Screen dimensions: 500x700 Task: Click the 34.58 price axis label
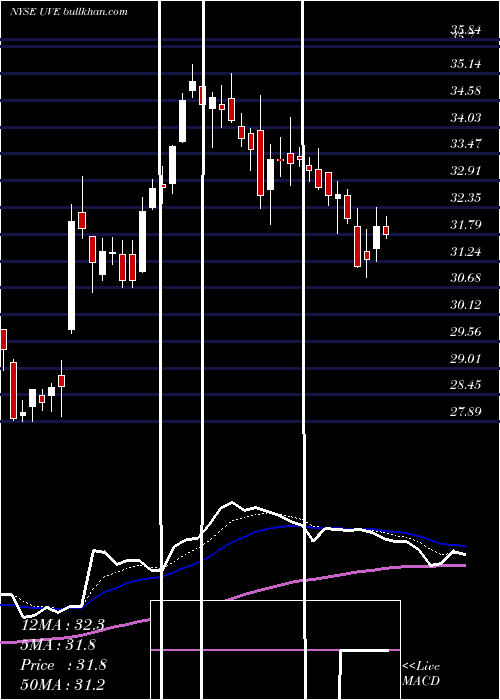click(466, 91)
